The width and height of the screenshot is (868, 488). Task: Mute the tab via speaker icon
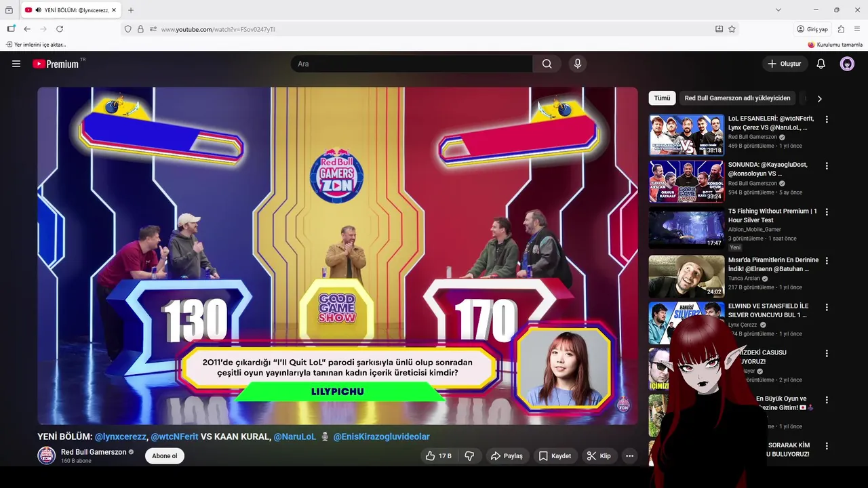pyautogui.click(x=38, y=10)
